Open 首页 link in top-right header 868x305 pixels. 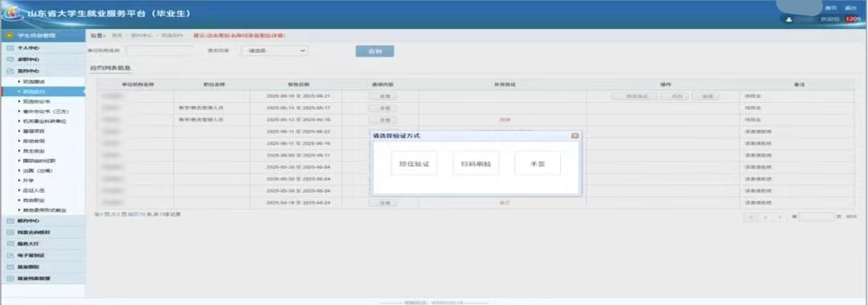pyautogui.click(x=830, y=8)
